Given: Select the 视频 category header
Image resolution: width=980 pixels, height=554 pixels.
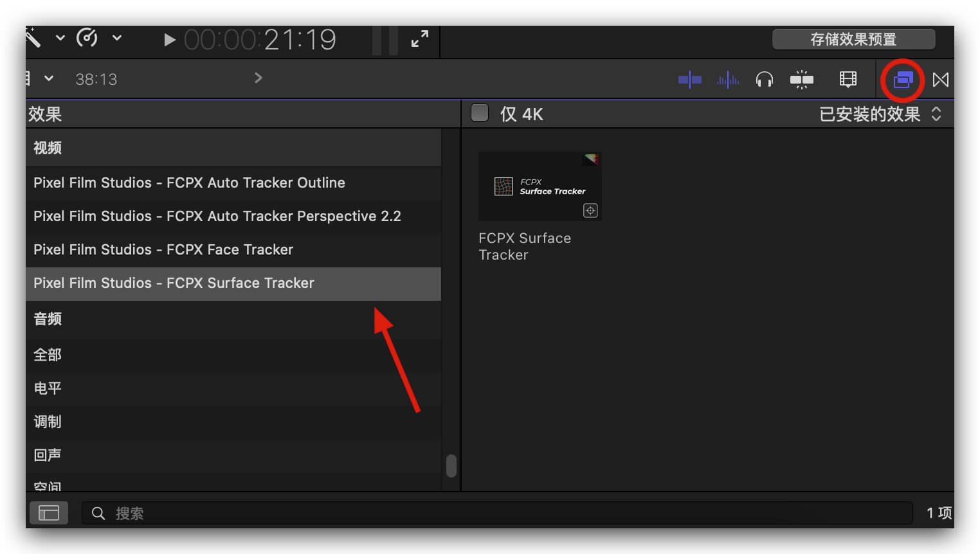Looking at the screenshot, I should 233,148.
